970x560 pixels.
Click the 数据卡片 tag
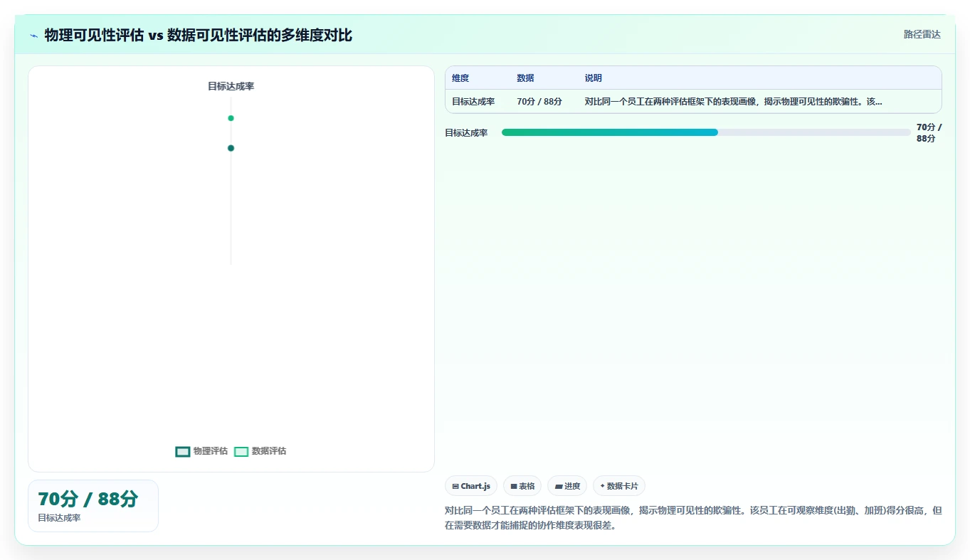point(619,486)
